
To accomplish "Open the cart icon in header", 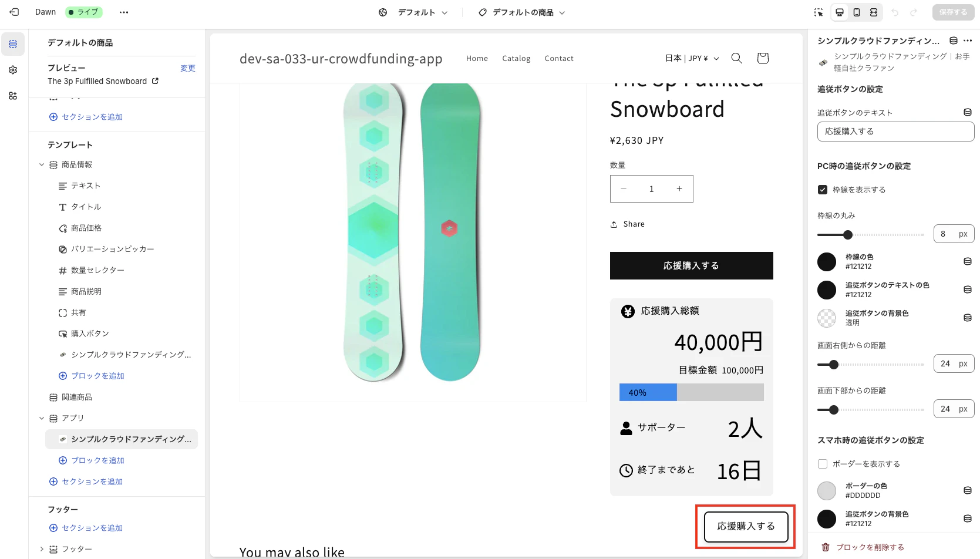I will (763, 58).
